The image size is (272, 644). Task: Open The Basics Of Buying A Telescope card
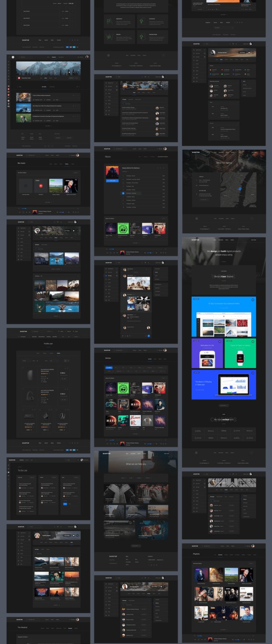click(224, 384)
